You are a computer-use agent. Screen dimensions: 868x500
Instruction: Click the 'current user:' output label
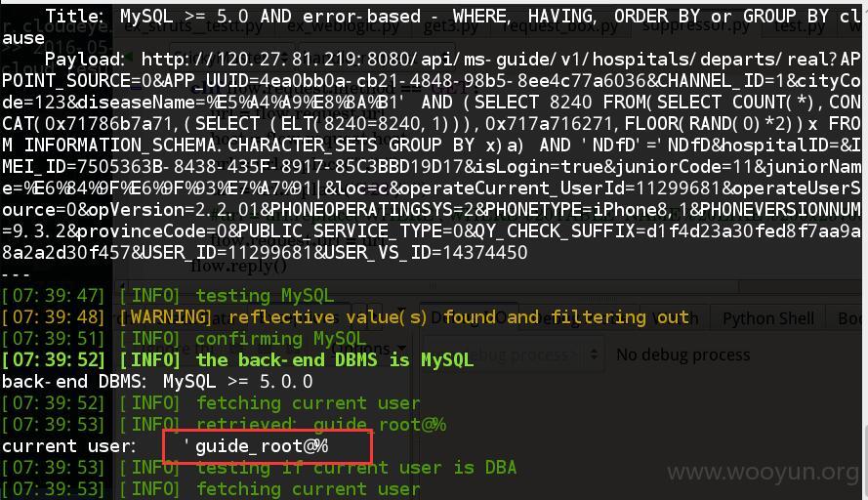68,446
